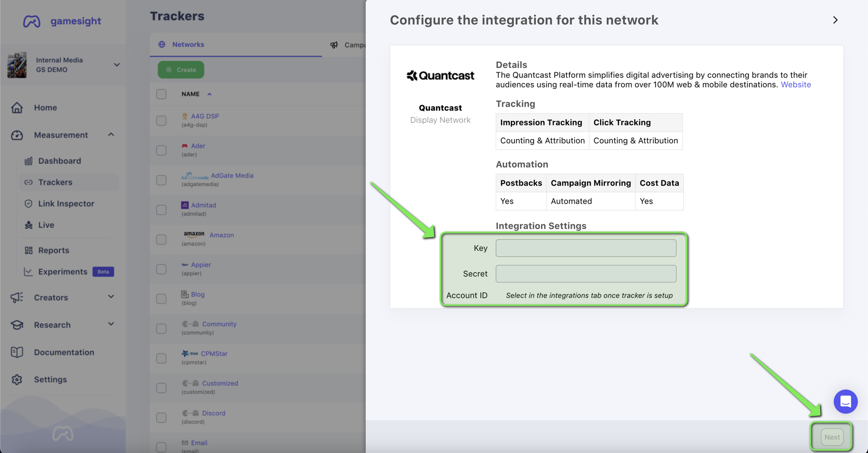Collapse the configuration panel with chevron
The height and width of the screenshot is (453, 868).
pyautogui.click(x=835, y=20)
